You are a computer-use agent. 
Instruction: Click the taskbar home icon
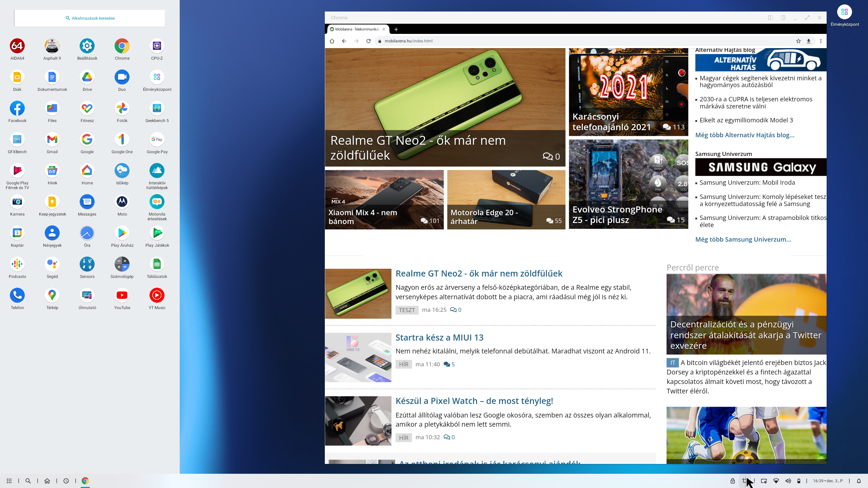point(47,481)
